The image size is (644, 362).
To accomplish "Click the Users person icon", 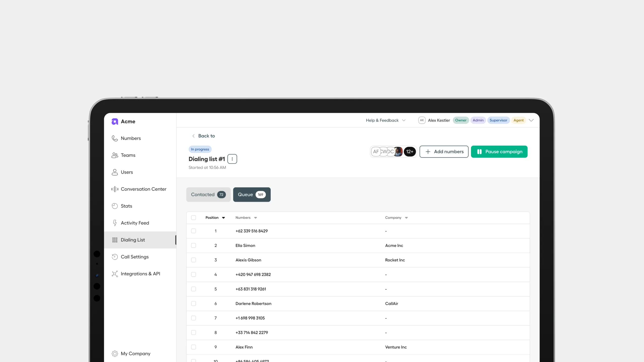I will (115, 172).
